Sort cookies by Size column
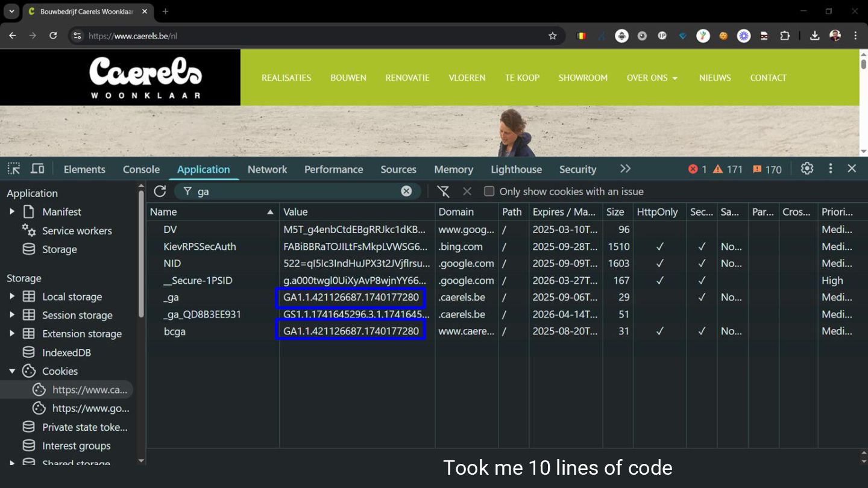 pyautogui.click(x=618, y=212)
